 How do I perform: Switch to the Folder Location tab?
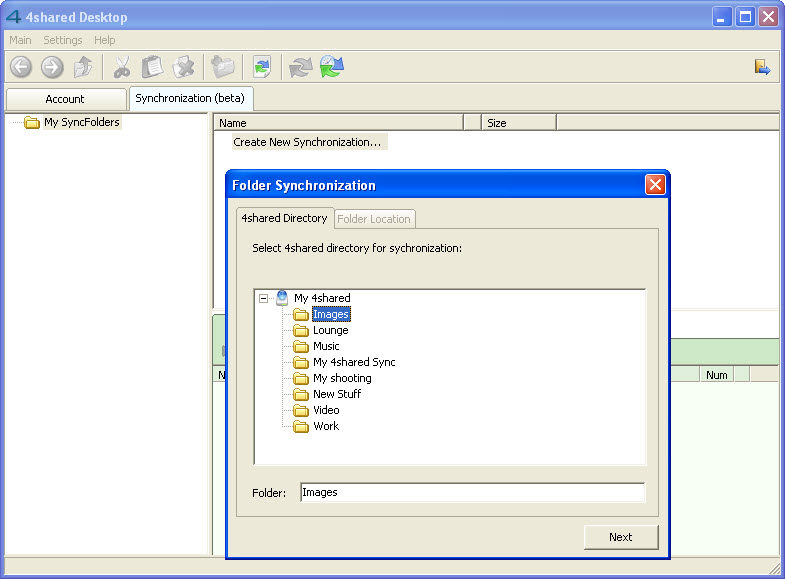click(x=374, y=219)
